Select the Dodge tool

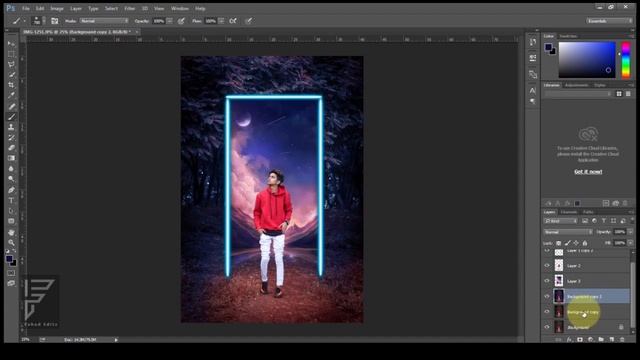[x=11, y=179]
